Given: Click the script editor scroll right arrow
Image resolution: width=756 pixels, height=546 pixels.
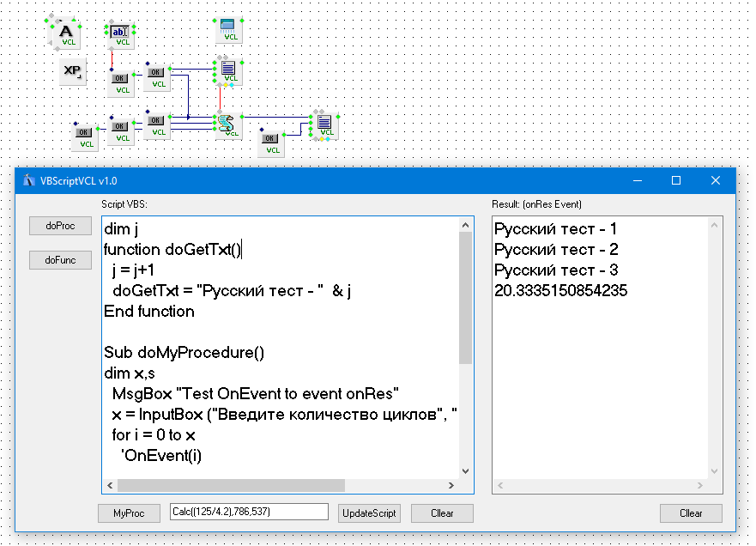Looking at the screenshot, I should 451,485.
